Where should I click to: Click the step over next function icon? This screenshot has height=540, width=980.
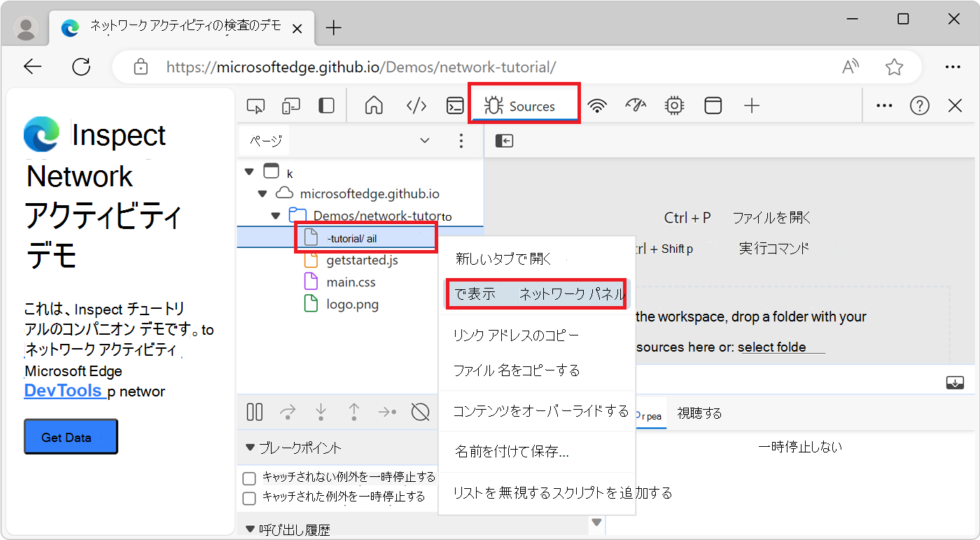(288, 412)
